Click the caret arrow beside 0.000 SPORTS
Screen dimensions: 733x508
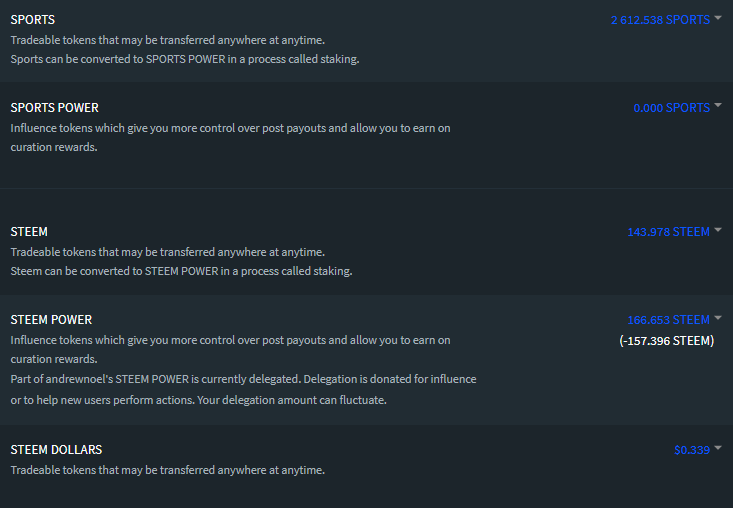tap(718, 106)
